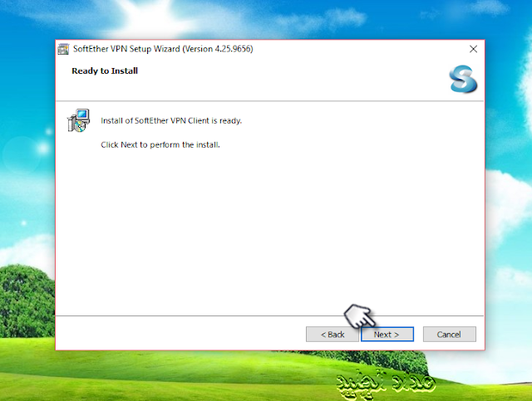This screenshot has height=401, width=532.
Task: Select the 'Ready to Install' heading
Action: 105,71
